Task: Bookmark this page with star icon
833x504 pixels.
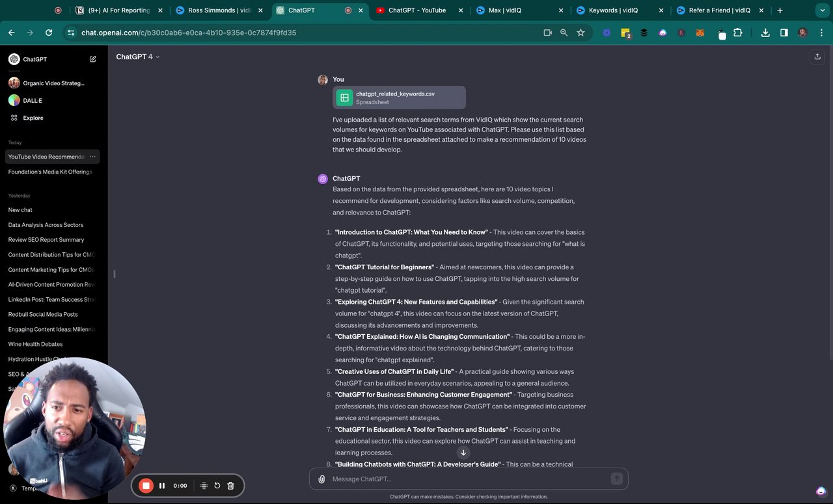Action: tap(580, 33)
